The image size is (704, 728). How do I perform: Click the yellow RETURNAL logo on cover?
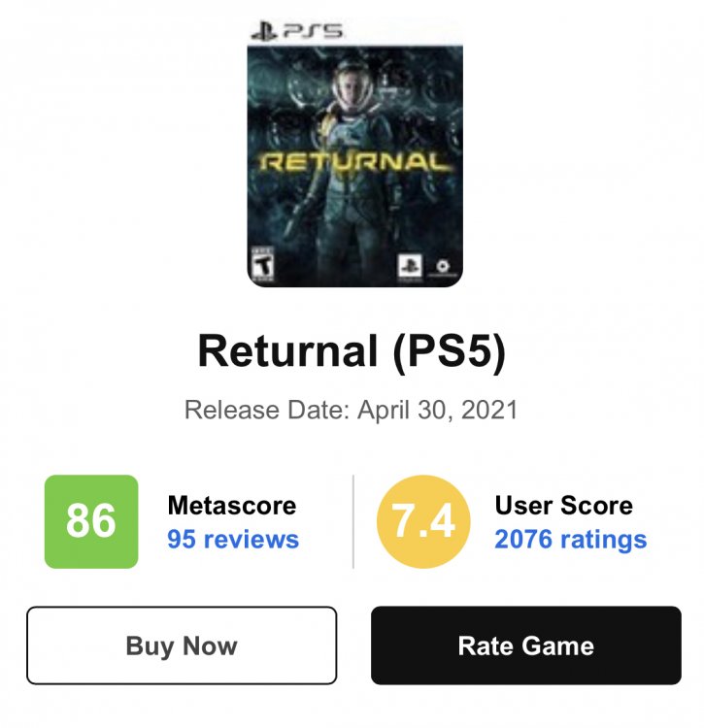[355, 162]
